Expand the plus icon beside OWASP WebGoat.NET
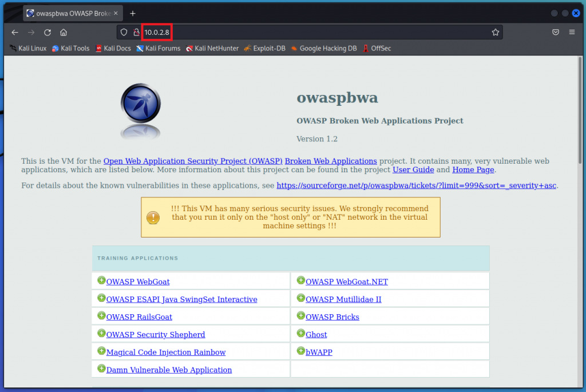The width and height of the screenshot is (586, 392). (x=300, y=280)
